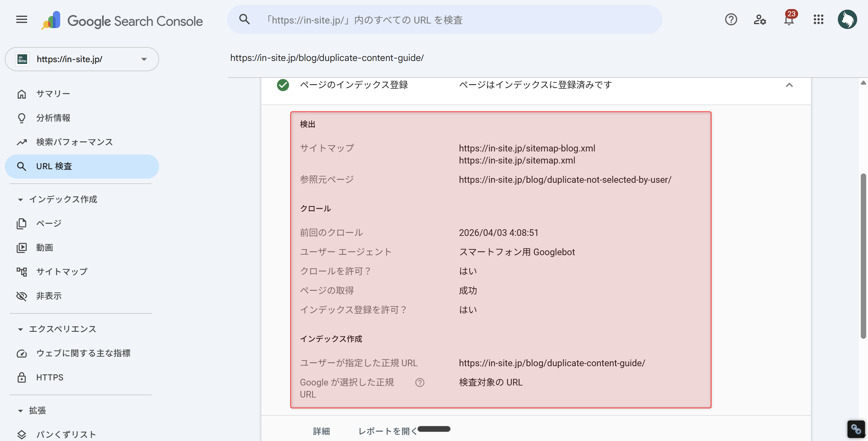Open Search Console help question mark
The image size is (868, 441).
pos(731,20)
